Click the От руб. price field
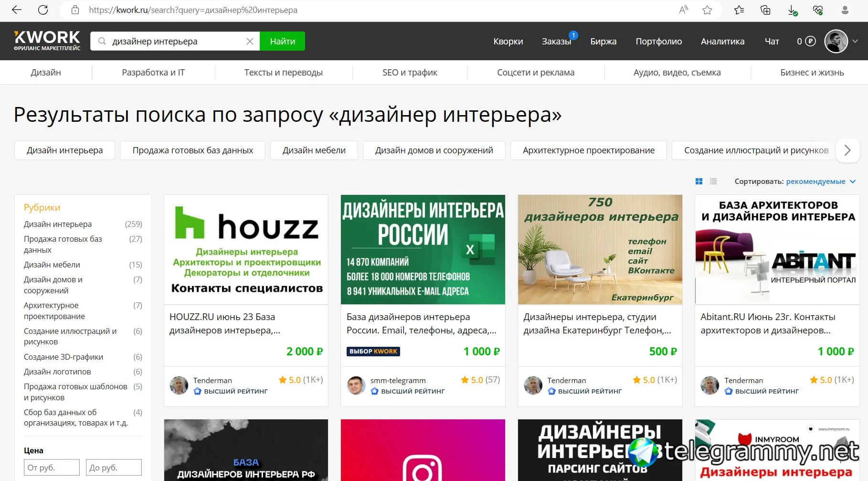The image size is (868, 481). tap(52, 468)
